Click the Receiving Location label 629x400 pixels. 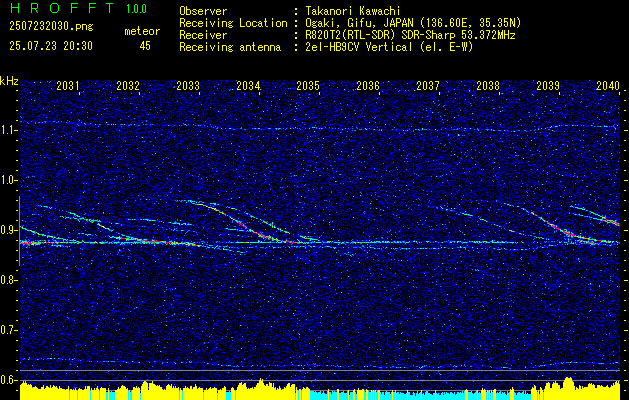[x=233, y=23]
